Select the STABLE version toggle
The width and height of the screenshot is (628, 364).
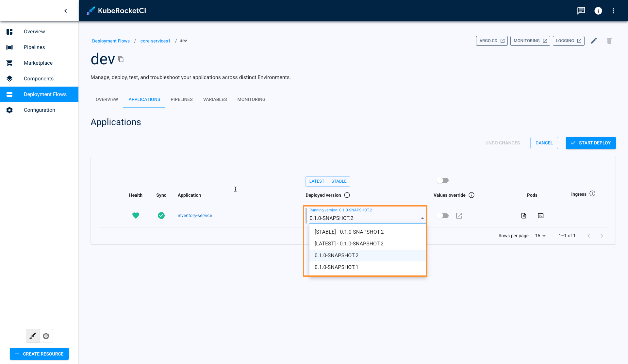tap(339, 181)
